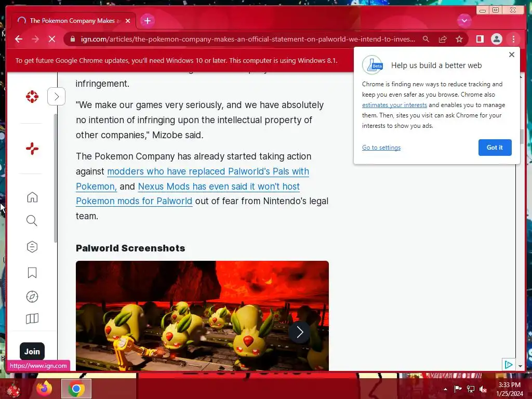The height and width of the screenshot is (399, 532).
Task: Click the AdChoices icon
Action: tap(508, 365)
